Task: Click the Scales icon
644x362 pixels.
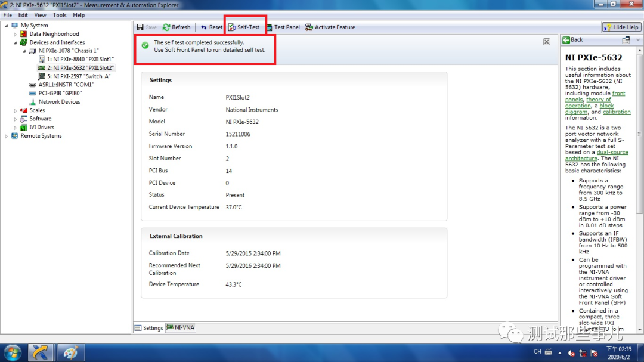Action: pyautogui.click(x=24, y=110)
